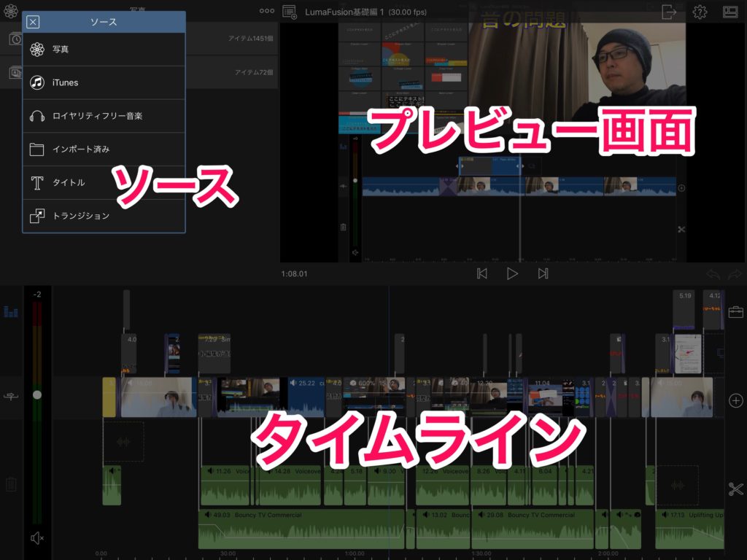
Task: Open トランジション in the source menu
Action: click(104, 216)
